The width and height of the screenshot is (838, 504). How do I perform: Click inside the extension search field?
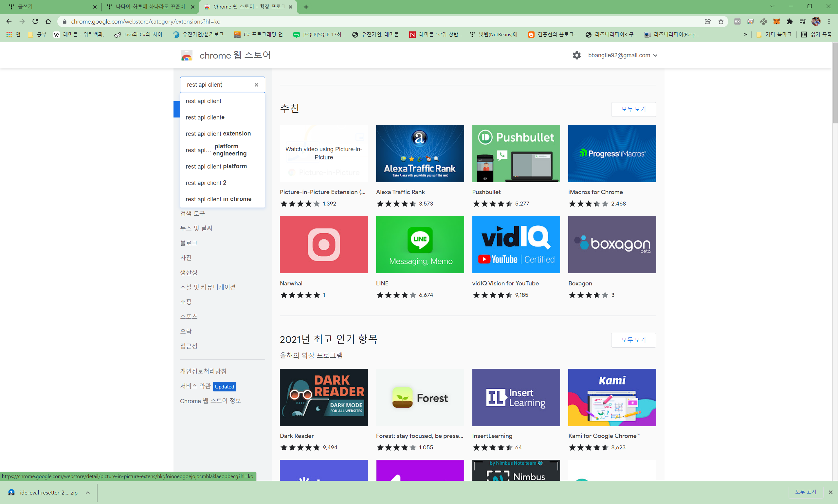217,85
